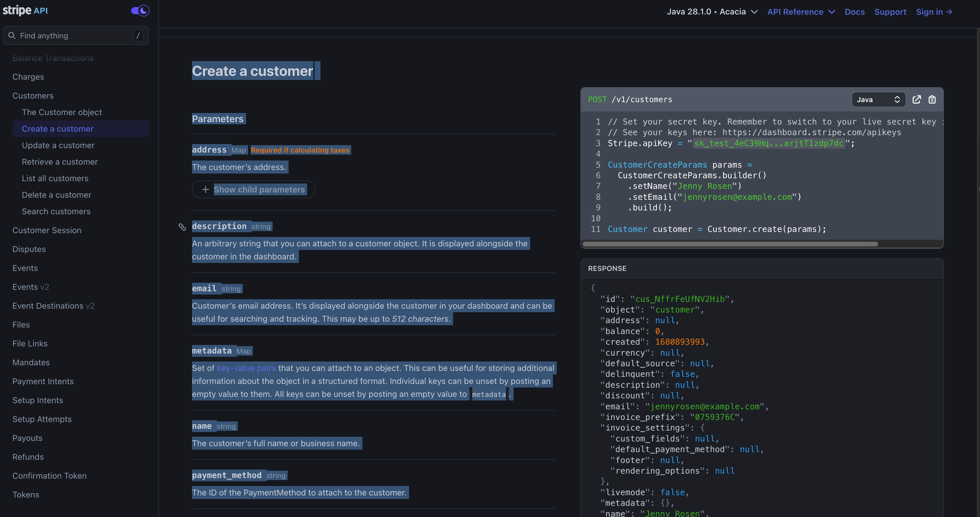
Task: Select Charges in the sidebar
Action: click(28, 77)
